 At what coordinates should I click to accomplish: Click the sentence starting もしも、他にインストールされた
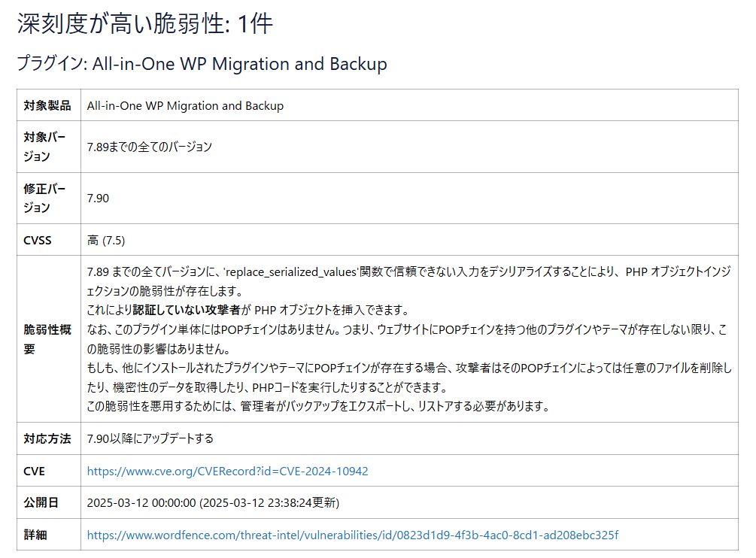pyautogui.click(x=409, y=378)
